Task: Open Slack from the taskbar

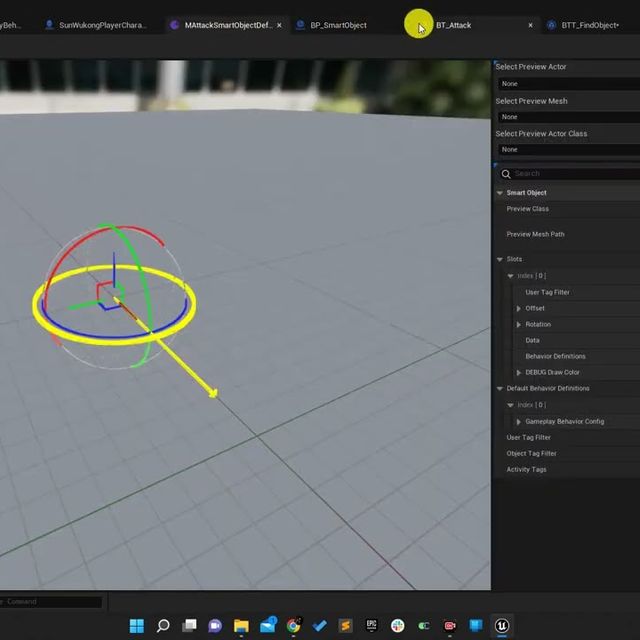Action: tap(398, 625)
